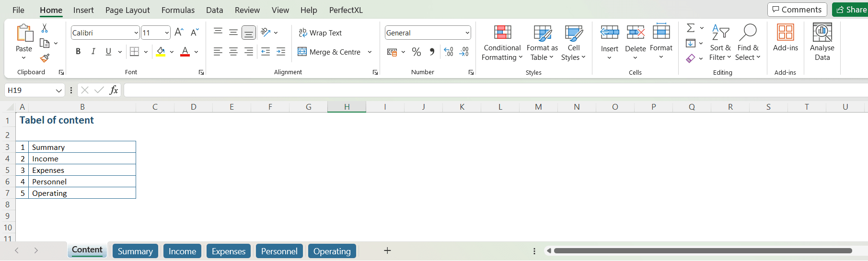Click the Format Painter brush icon

pos(45,58)
